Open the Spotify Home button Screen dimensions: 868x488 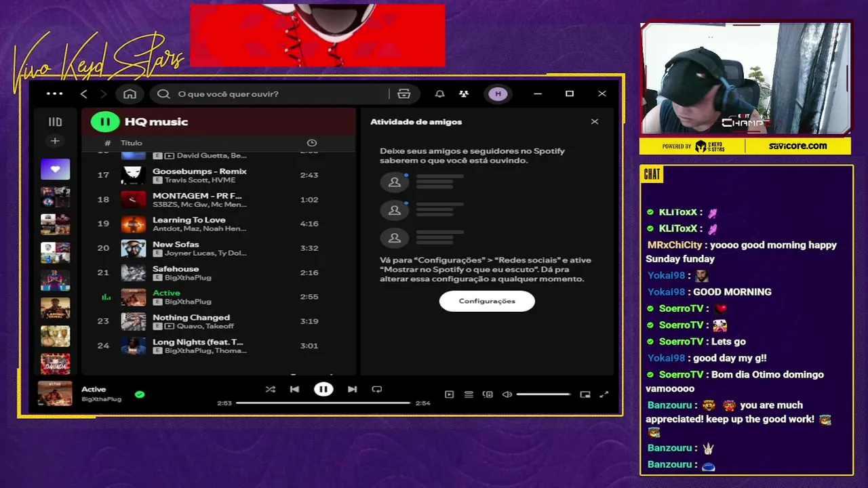tap(130, 94)
